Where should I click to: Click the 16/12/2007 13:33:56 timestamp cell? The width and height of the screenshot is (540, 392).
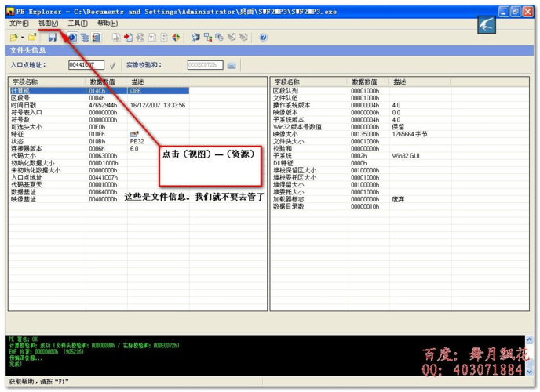(158, 105)
